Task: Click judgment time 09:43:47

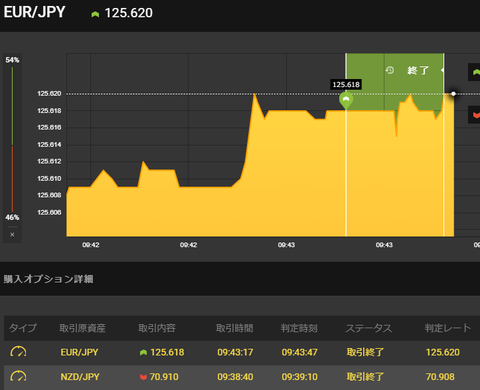Action: [x=299, y=352]
